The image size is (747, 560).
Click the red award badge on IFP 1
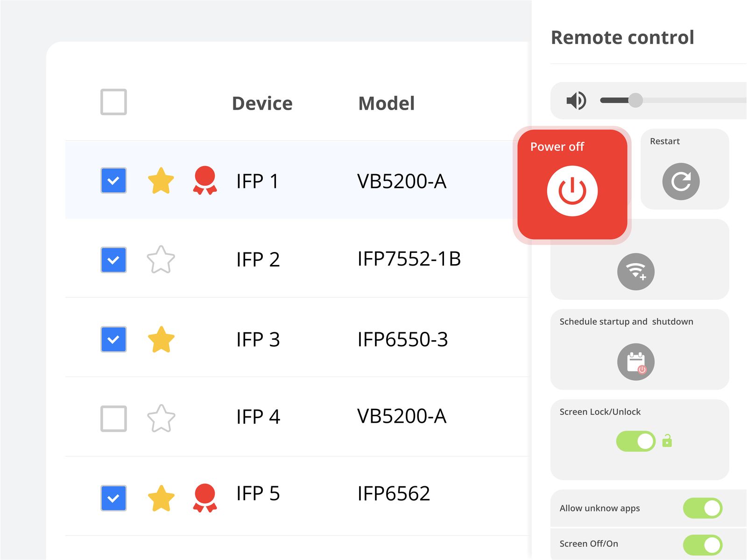point(204,181)
